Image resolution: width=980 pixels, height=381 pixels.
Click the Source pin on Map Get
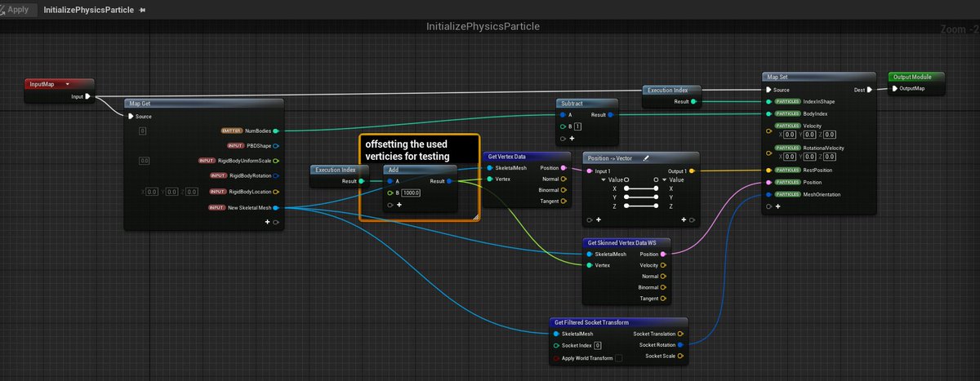pos(130,116)
